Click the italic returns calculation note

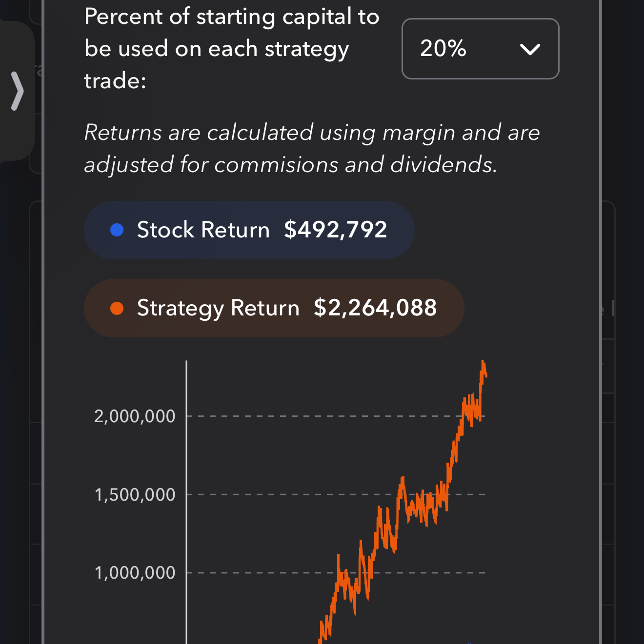point(312,149)
